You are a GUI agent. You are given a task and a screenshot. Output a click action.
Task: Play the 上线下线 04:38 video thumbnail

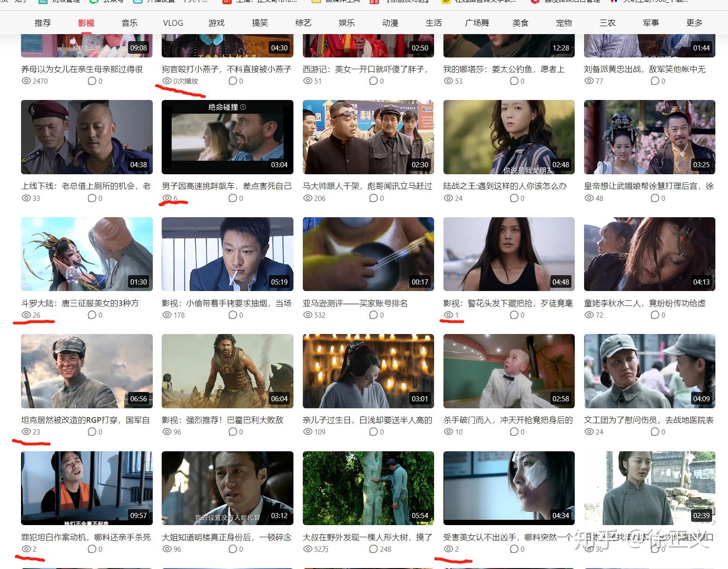click(87, 137)
